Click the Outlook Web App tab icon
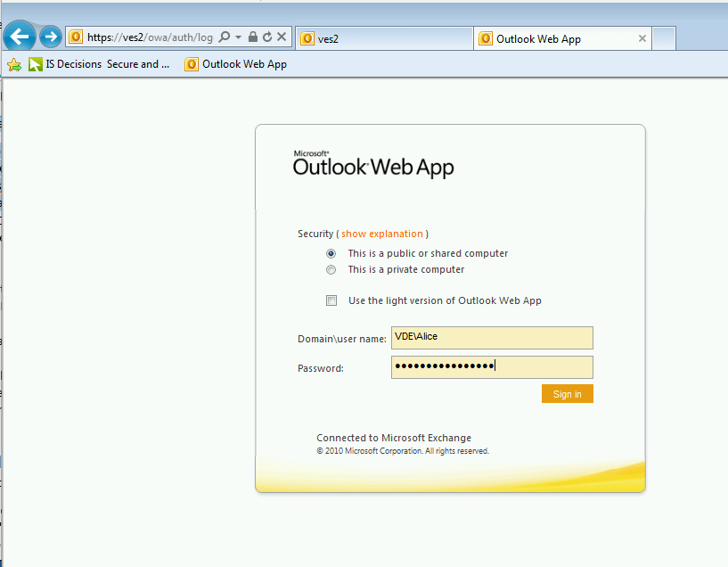This screenshot has height=567, width=728. (x=485, y=38)
